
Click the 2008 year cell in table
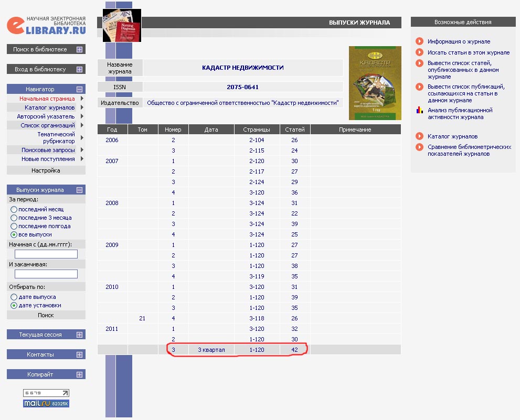pos(112,203)
